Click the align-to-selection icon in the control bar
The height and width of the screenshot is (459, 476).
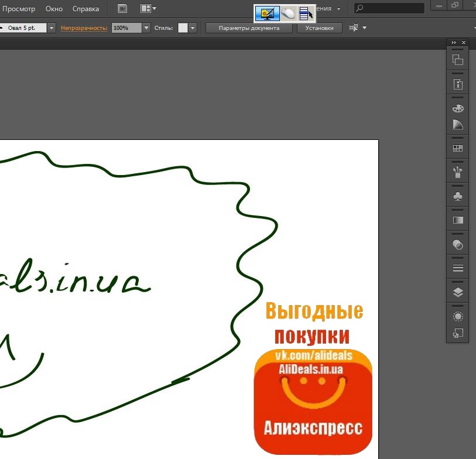tap(354, 28)
